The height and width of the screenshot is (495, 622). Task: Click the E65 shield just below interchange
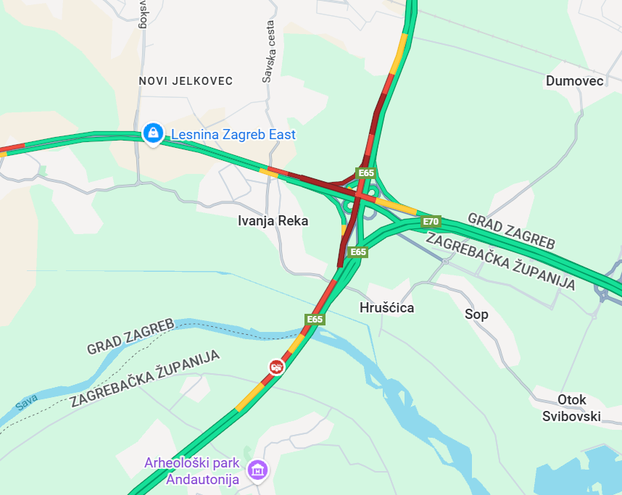(358, 252)
